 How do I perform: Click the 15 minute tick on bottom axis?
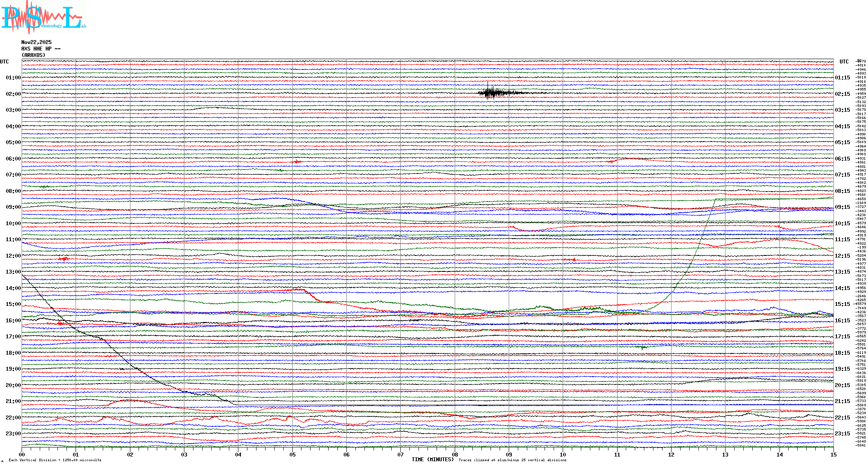coord(833,455)
